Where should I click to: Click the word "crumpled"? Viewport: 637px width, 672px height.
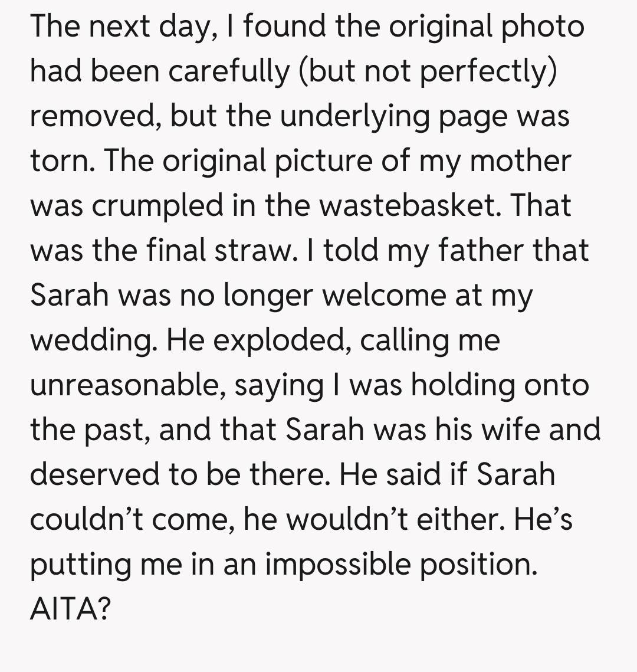[150, 205]
